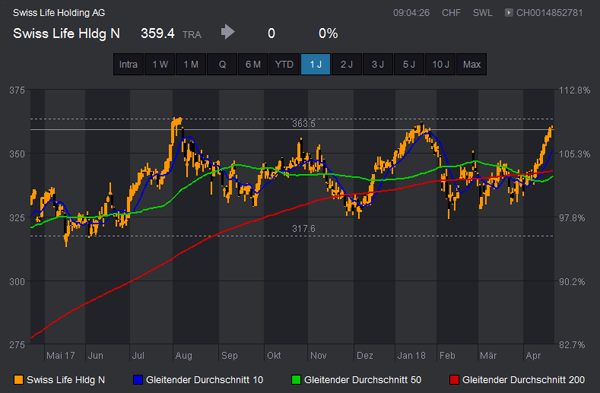Click the 363.5 high level label
The image size is (600, 393).
pyautogui.click(x=304, y=124)
